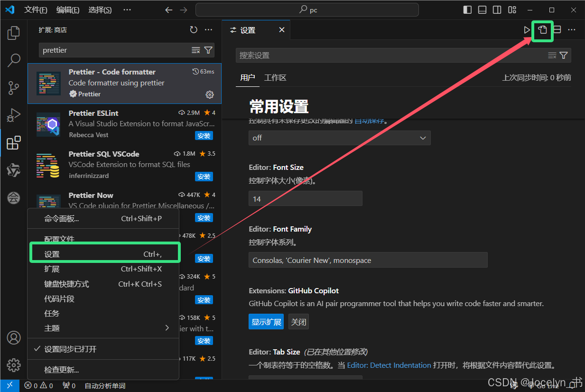The height and width of the screenshot is (392, 585).
Task: Select 代码片段 from the menu
Action: tap(103, 299)
